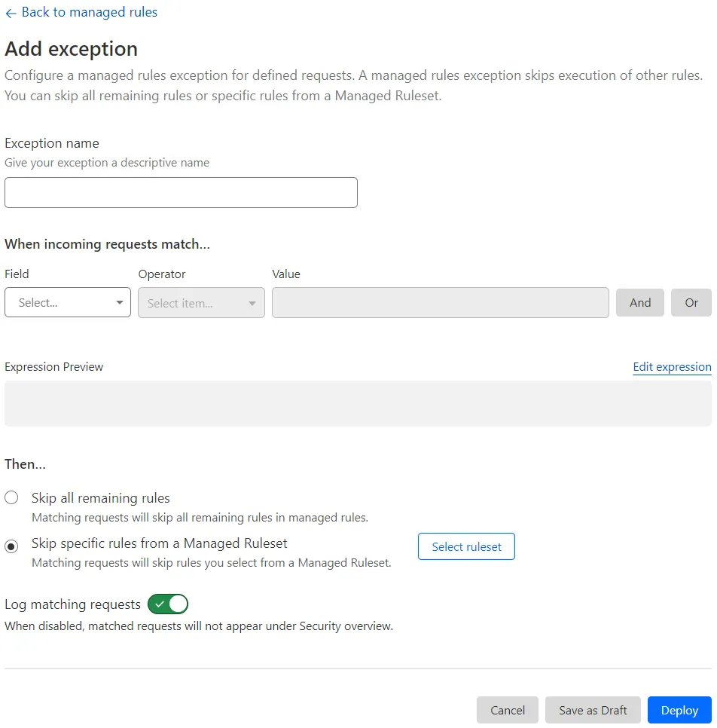The height and width of the screenshot is (728, 717).
Task: Cancel the exception creation
Action: 507,709
